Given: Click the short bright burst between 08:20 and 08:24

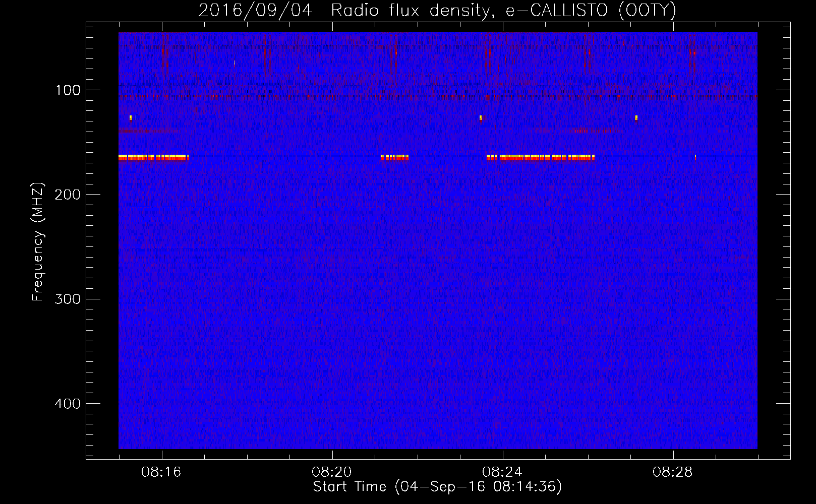Looking at the screenshot, I should coord(394,157).
